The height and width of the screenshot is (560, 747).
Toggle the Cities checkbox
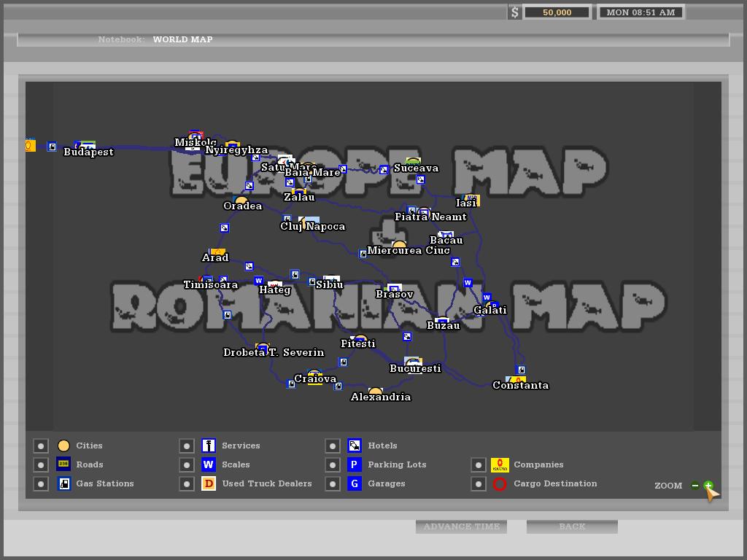pos(41,446)
